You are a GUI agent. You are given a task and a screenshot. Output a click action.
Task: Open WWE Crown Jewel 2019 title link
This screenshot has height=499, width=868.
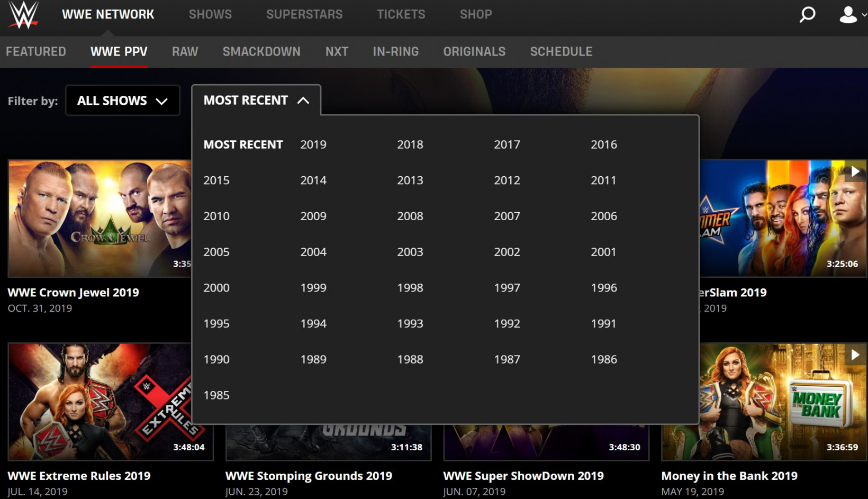(x=73, y=292)
